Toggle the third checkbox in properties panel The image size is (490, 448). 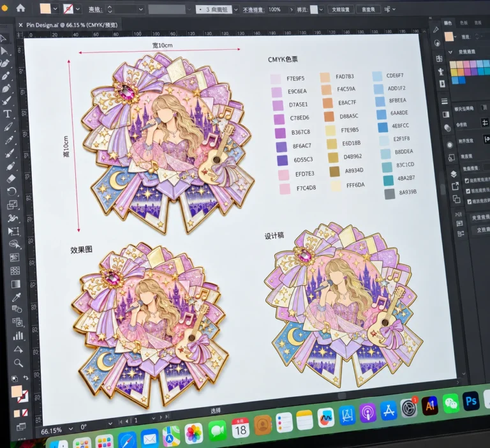pyautogui.click(x=470, y=202)
